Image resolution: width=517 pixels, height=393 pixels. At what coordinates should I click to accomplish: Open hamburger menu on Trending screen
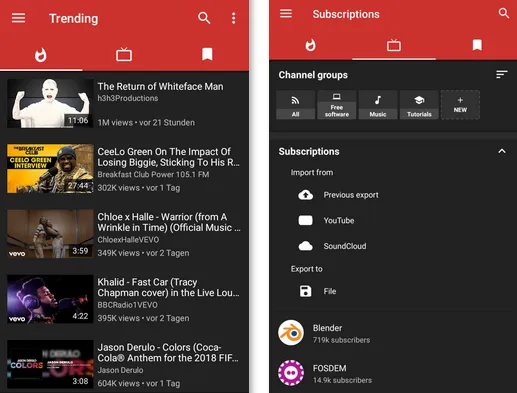pos(18,18)
